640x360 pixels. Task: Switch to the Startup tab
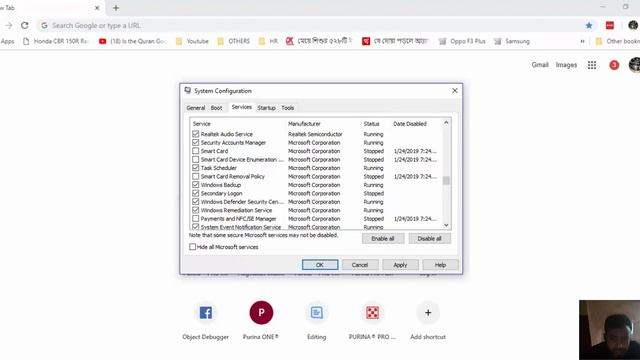click(267, 108)
